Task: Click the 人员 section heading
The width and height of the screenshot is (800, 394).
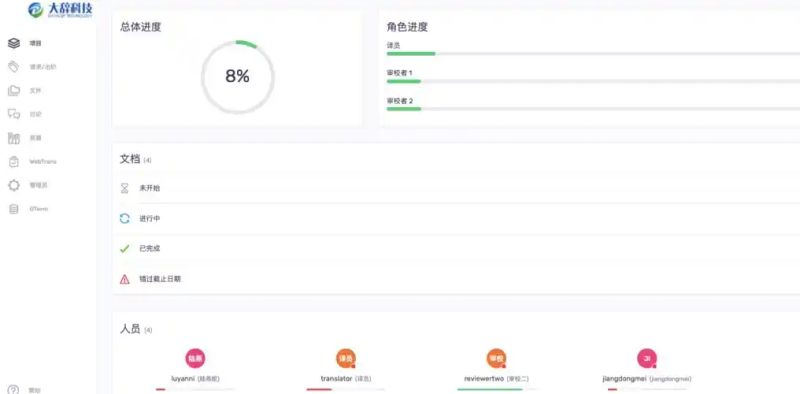Action: pos(130,329)
